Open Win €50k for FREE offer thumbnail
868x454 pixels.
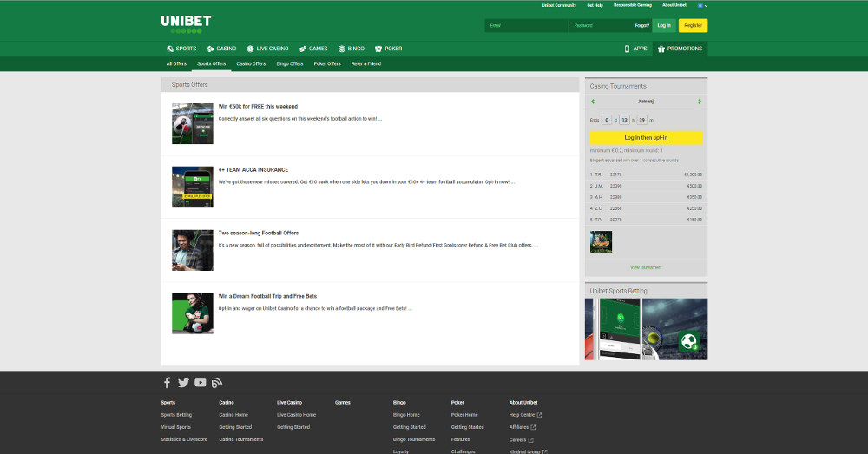tap(193, 123)
